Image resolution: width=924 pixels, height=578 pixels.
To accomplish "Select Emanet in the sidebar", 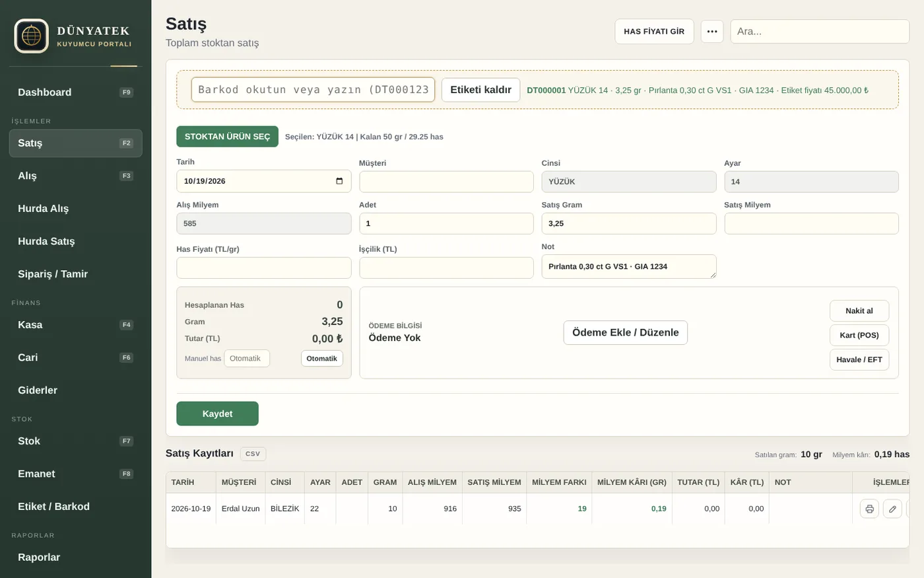I will [x=76, y=474].
